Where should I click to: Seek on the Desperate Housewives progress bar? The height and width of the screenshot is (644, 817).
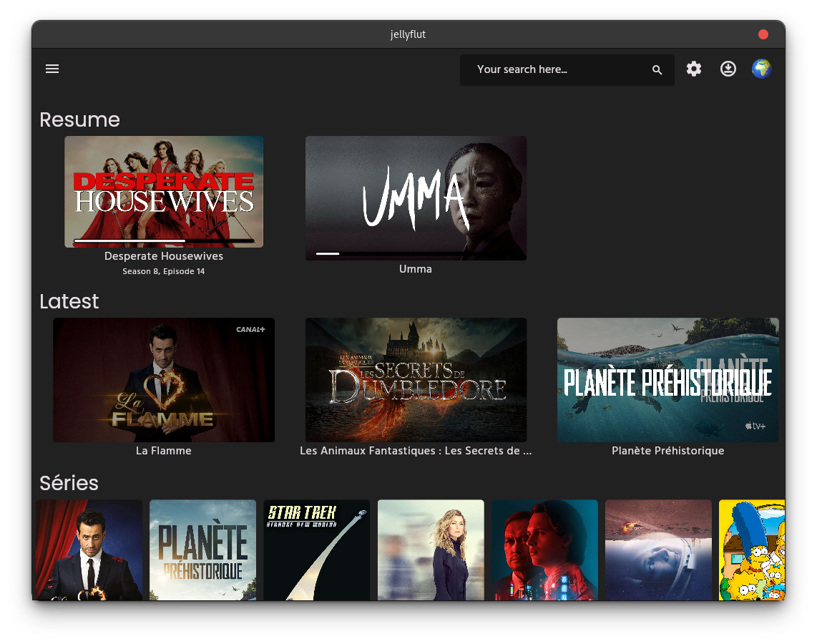tap(164, 240)
